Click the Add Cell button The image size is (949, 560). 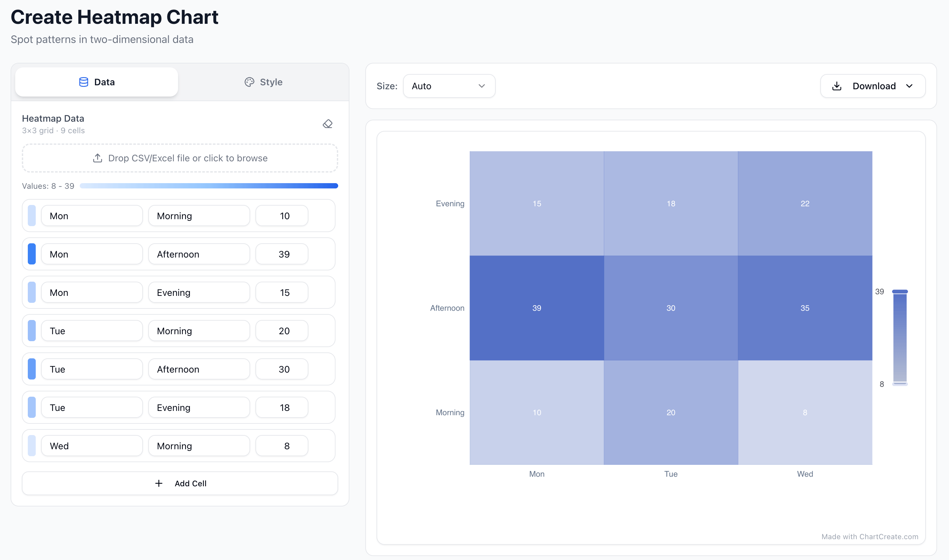179,483
